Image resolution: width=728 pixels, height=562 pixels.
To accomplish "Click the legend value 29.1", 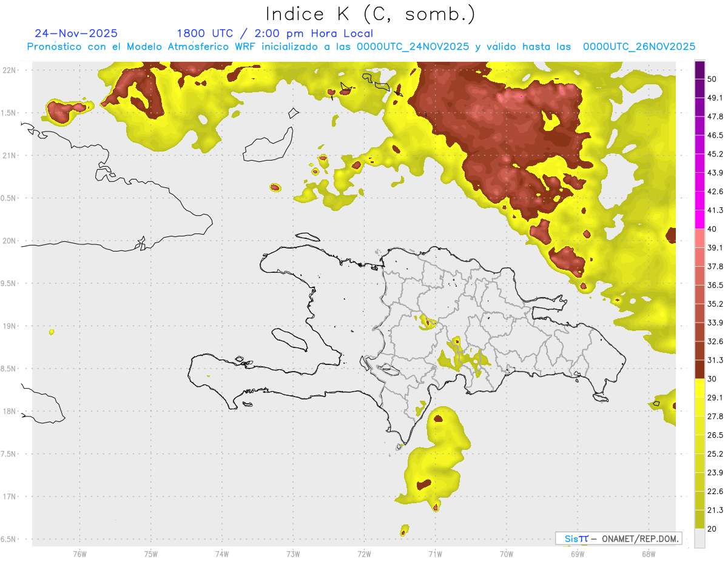I will coord(716,397).
